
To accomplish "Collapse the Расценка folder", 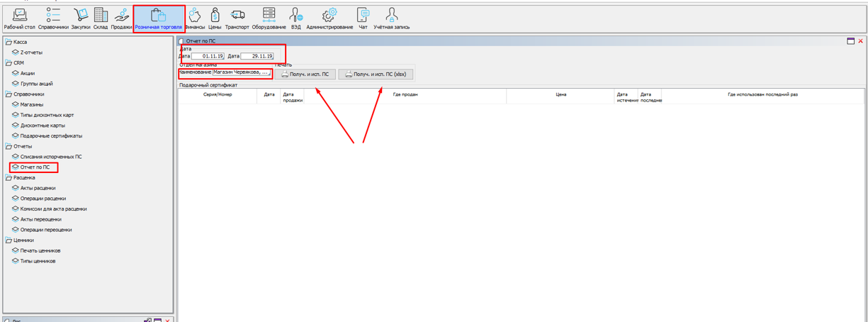I will point(9,178).
